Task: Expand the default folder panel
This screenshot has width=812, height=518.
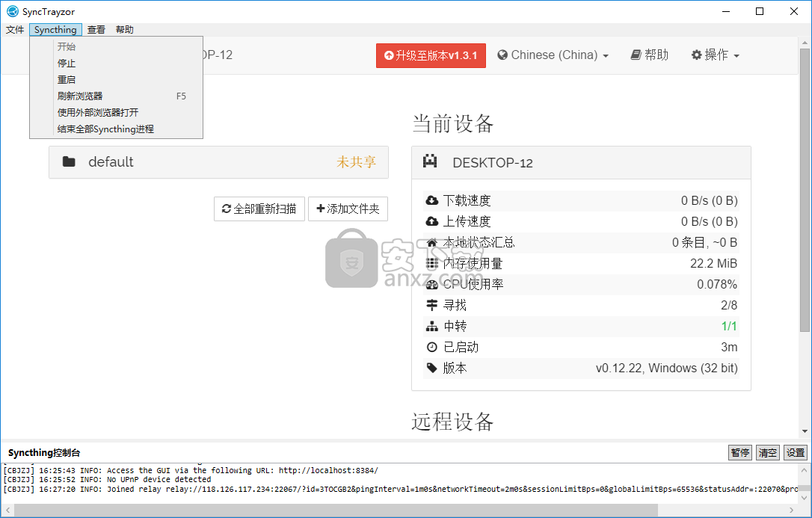Action: (x=218, y=162)
